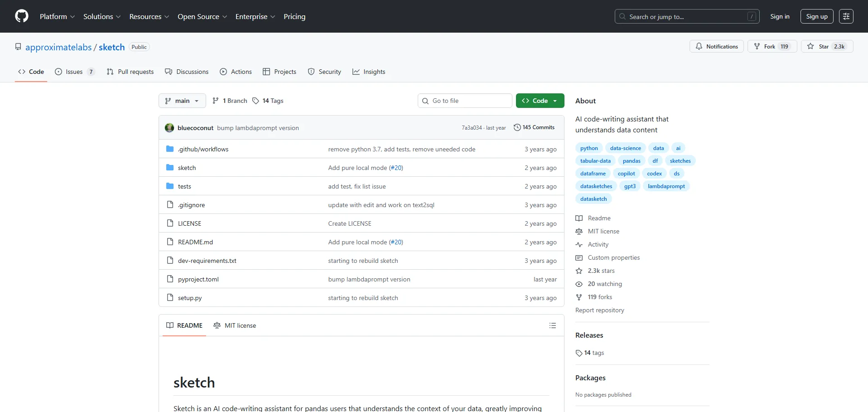The height and width of the screenshot is (412, 868).
Task: Click the Go to file search field
Action: click(465, 101)
